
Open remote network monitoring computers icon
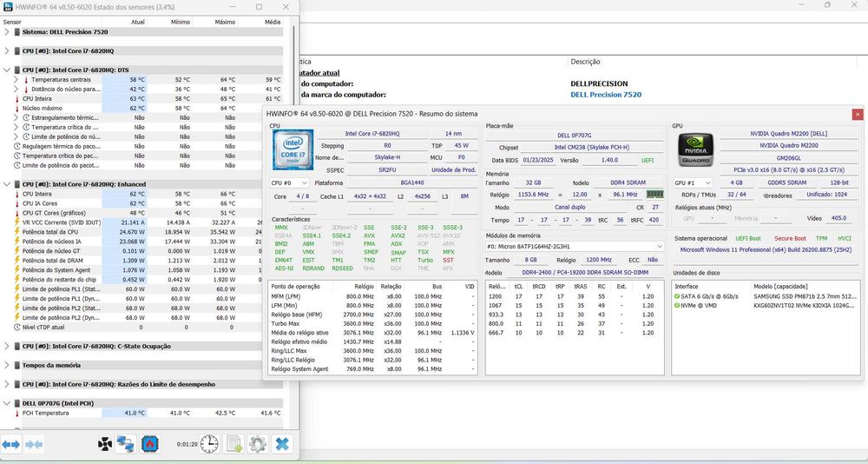click(126, 444)
